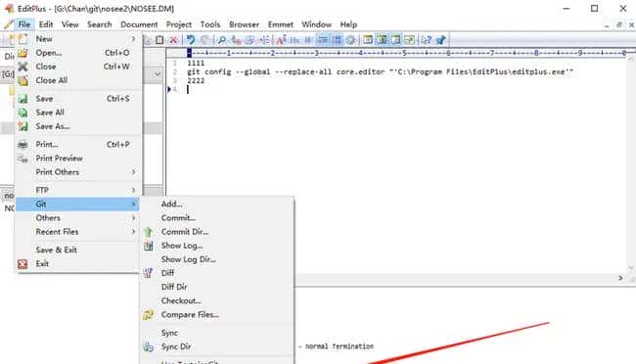Open the Tools menu
The height and width of the screenshot is (364, 636).
(210, 24)
